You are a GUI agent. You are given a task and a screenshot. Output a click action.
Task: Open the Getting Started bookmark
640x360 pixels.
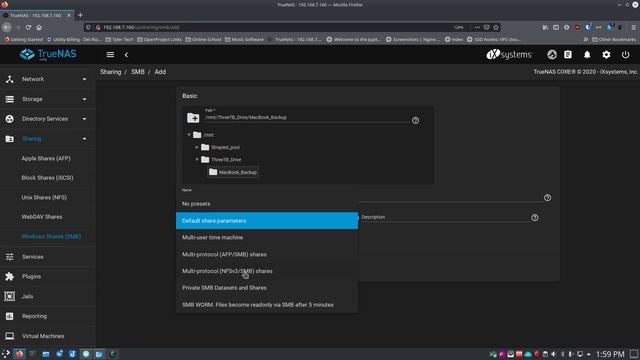coord(23,40)
